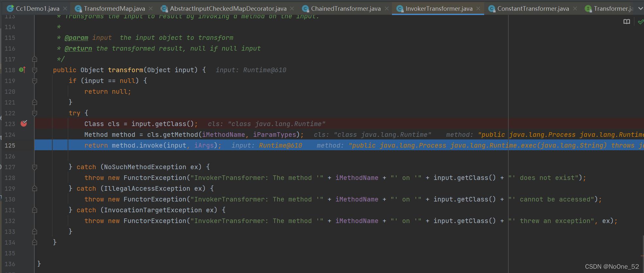Click the fold end marker on line 121
The image size is (644, 273).
click(x=35, y=102)
